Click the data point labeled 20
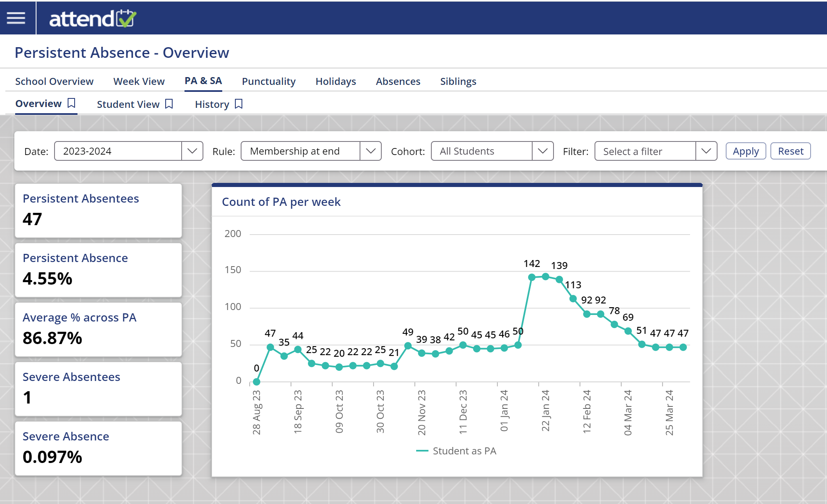Viewport: 827px width, 504px height. [339, 367]
